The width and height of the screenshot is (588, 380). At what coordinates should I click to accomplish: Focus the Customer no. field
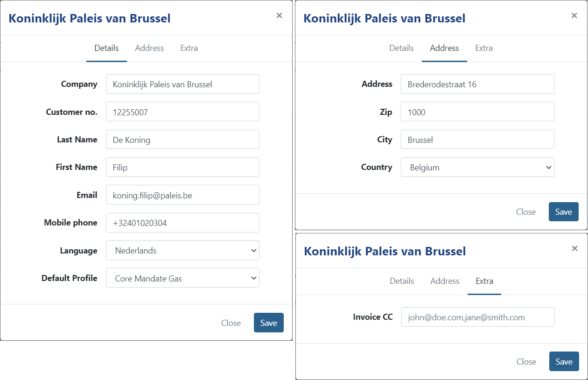pyautogui.click(x=182, y=112)
